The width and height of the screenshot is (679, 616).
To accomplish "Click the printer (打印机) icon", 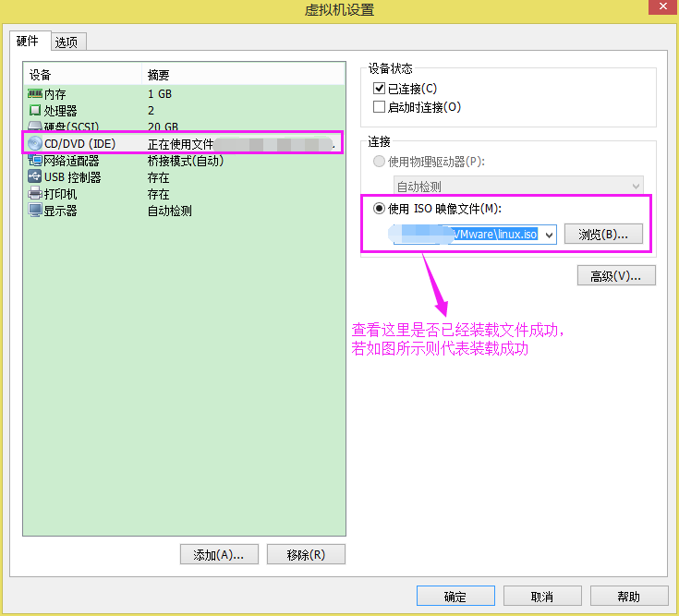I will tap(35, 194).
